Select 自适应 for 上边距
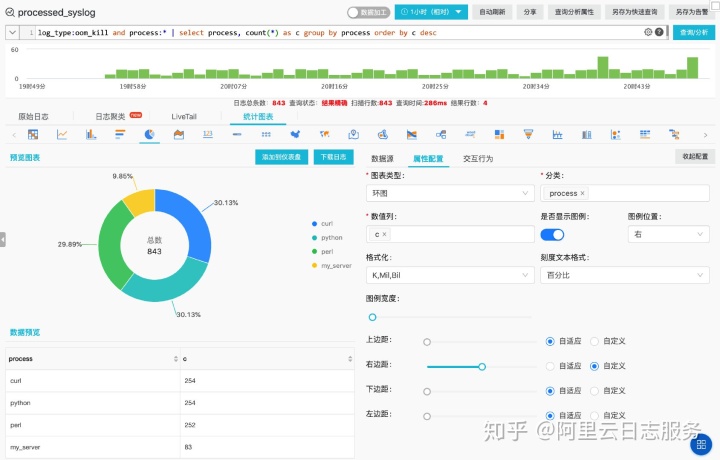The width and height of the screenshot is (720, 460). pos(550,341)
